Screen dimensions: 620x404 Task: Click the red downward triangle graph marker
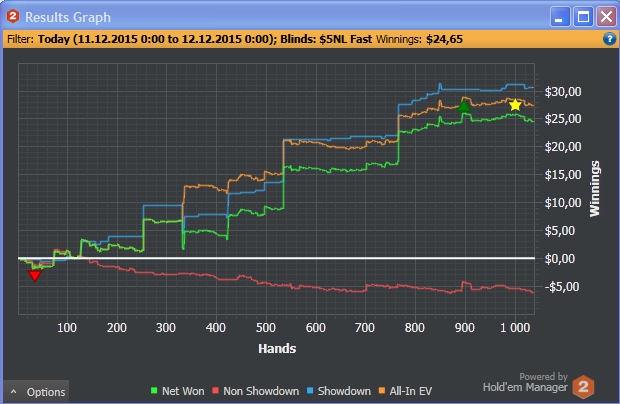click(x=35, y=276)
